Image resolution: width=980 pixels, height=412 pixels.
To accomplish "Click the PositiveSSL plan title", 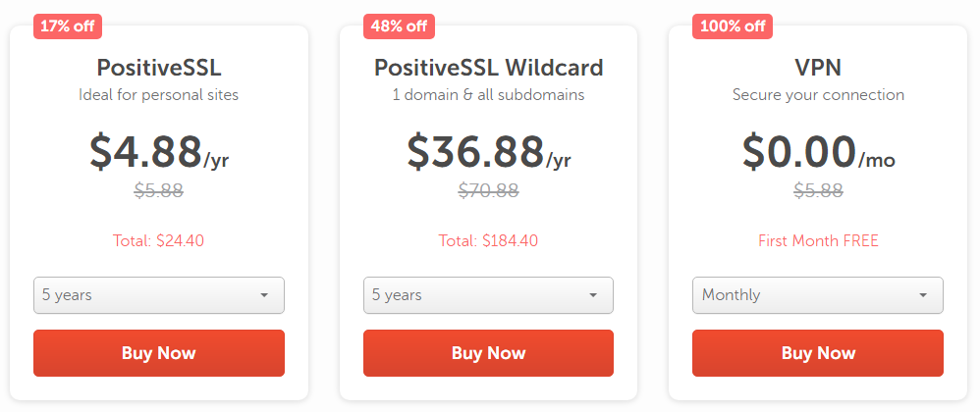I will [x=159, y=68].
